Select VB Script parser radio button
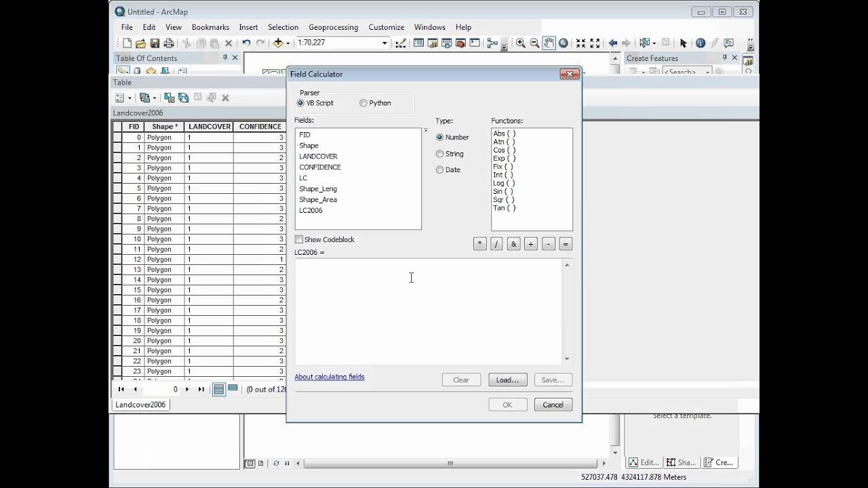This screenshot has height=488, width=868. (300, 103)
